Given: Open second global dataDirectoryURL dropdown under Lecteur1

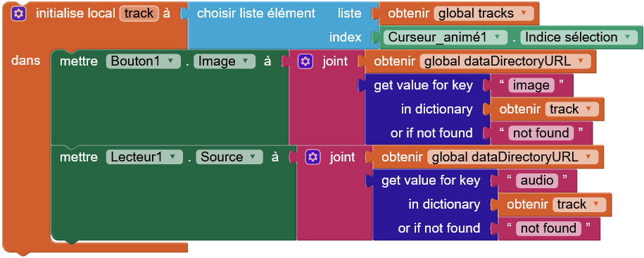Looking at the screenshot, I should (512, 156).
